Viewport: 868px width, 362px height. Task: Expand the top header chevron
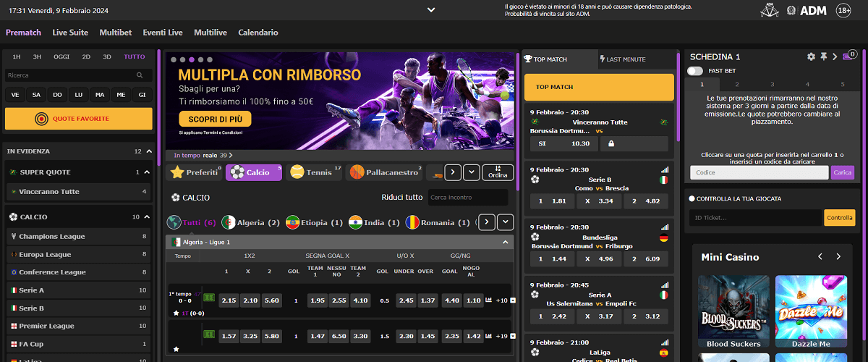431,10
